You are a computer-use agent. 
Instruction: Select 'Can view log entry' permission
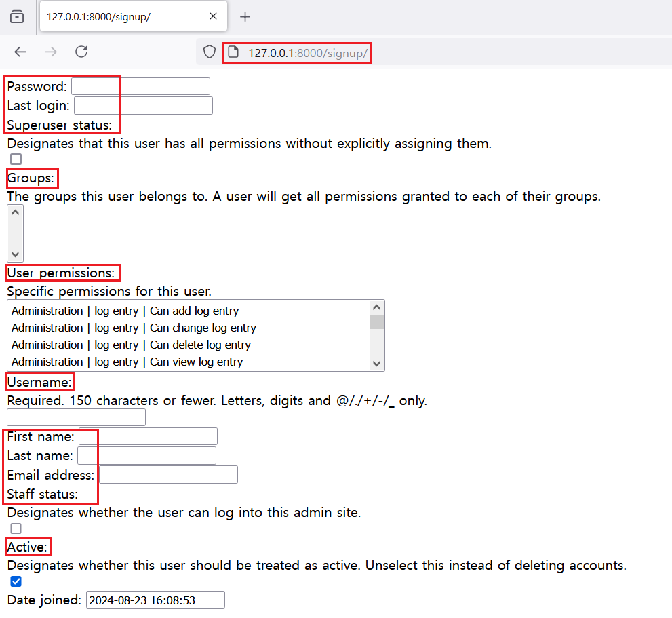pos(127,362)
